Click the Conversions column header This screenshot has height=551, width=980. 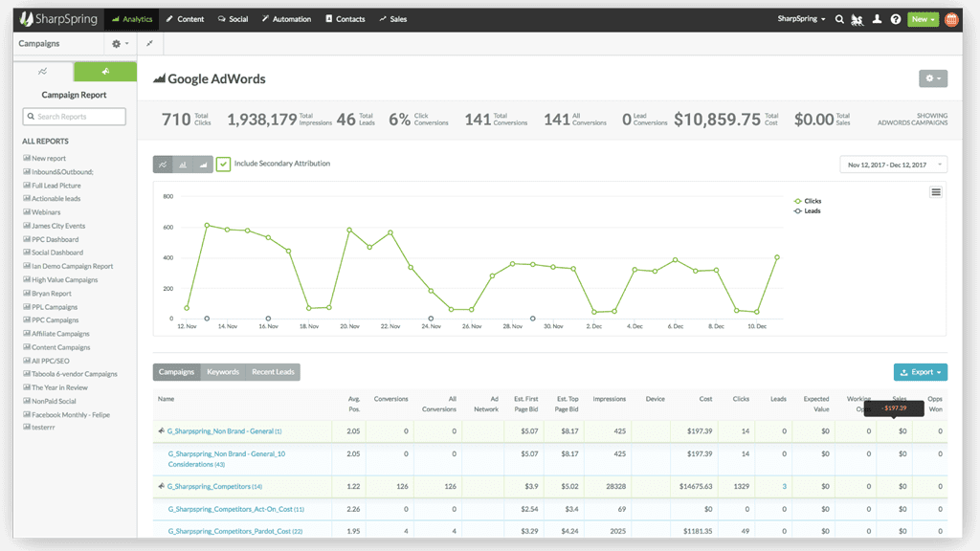point(390,399)
